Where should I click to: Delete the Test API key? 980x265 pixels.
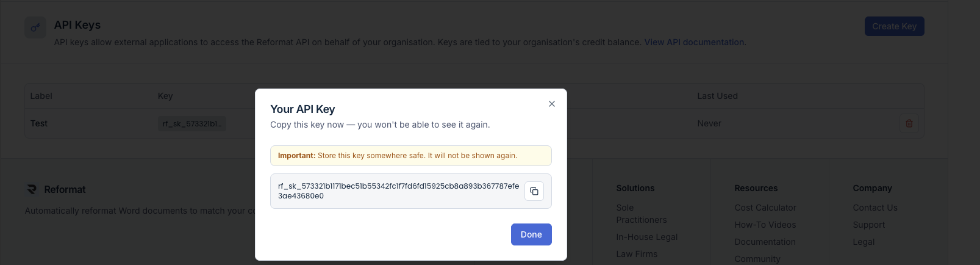(909, 123)
